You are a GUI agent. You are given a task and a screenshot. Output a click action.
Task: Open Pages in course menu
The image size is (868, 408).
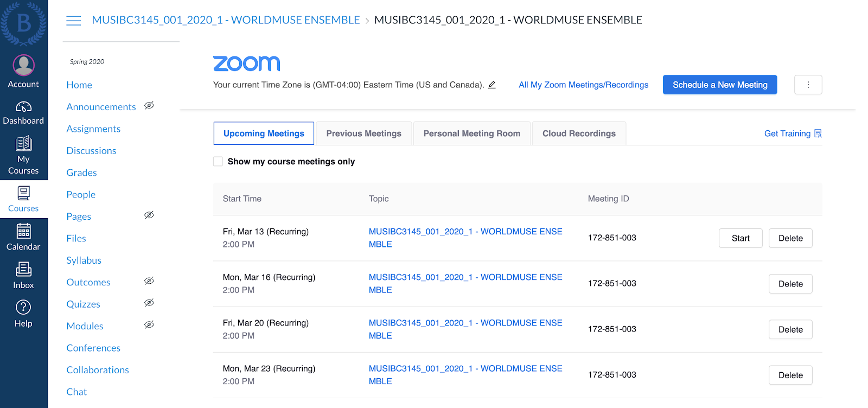point(79,216)
